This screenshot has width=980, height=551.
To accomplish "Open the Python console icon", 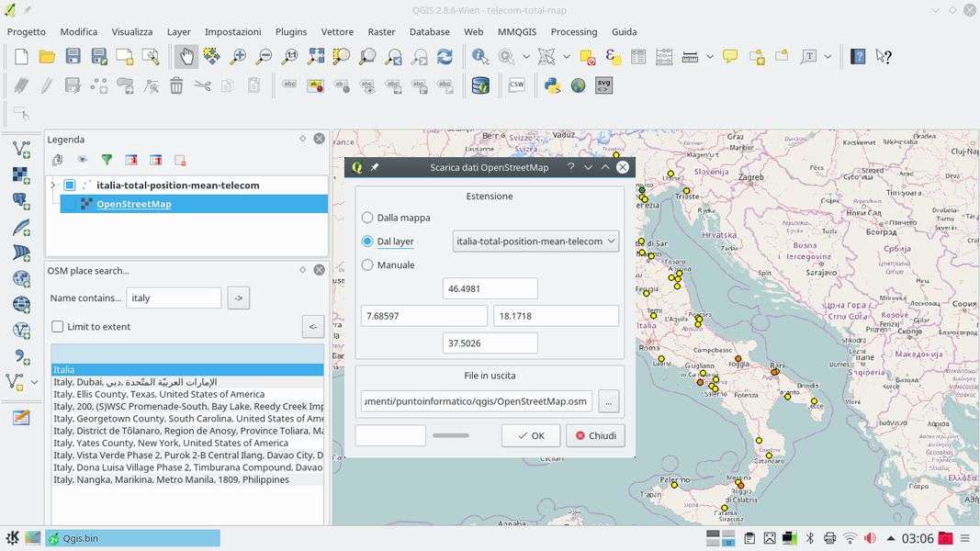I will tap(552, 85).
